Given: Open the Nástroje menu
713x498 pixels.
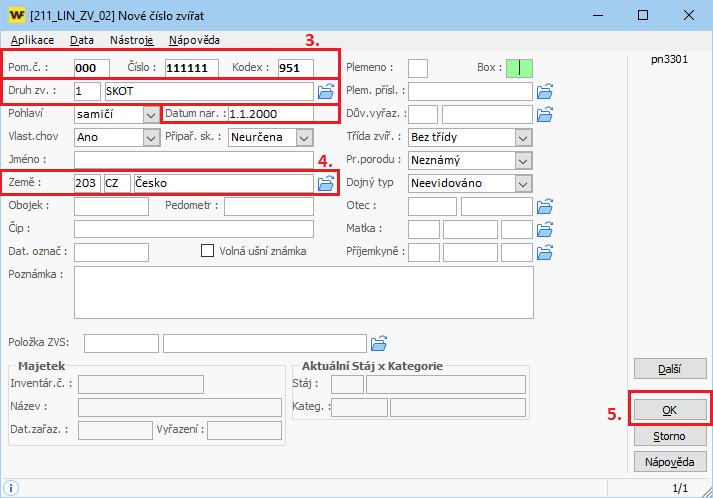Looking at the screenshot, I should pyautogui.click(x=132, y=40).
